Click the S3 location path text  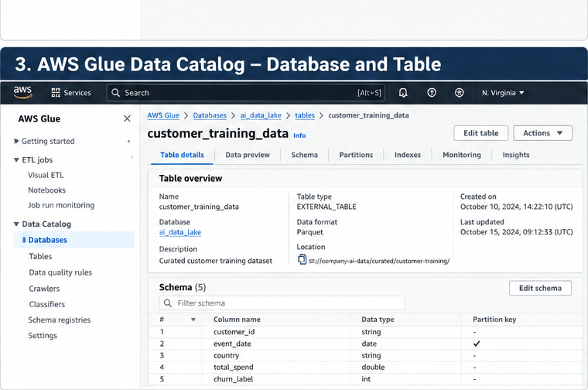coord(379,261)
